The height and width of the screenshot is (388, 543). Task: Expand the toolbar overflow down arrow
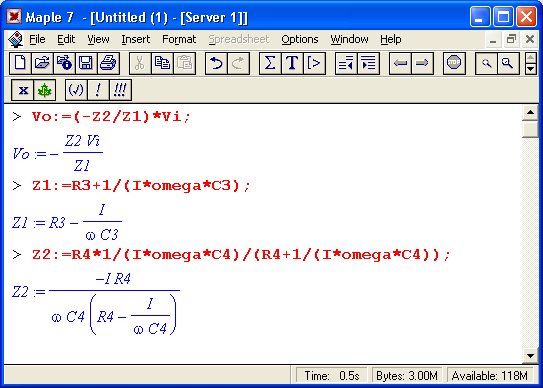pyautogui.click(x=531, y=69)
